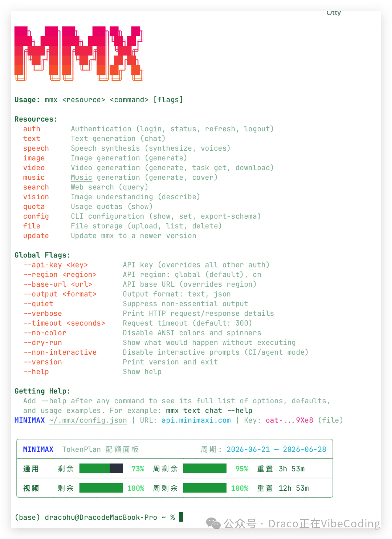This screenshot has width=392, height=539.
Task: Click the 'TokenPlan 配额面板' title
Action: pyautogui.click(x=101, y=449)
